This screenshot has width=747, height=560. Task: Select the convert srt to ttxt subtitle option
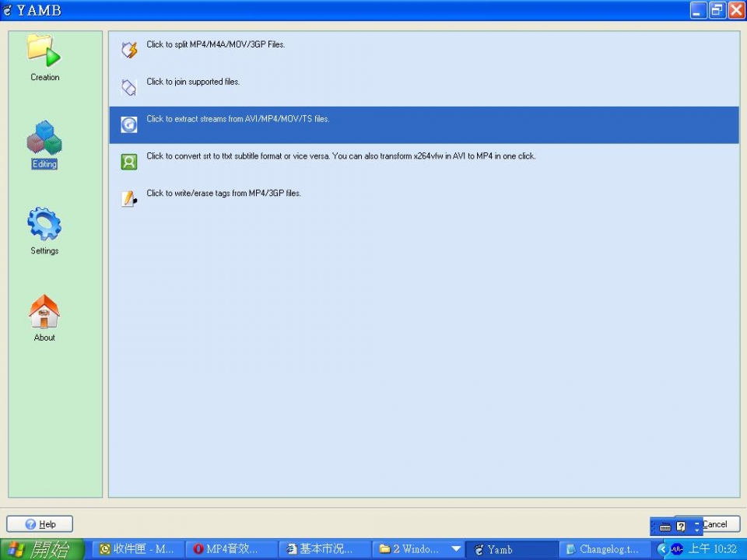point(341,156)
